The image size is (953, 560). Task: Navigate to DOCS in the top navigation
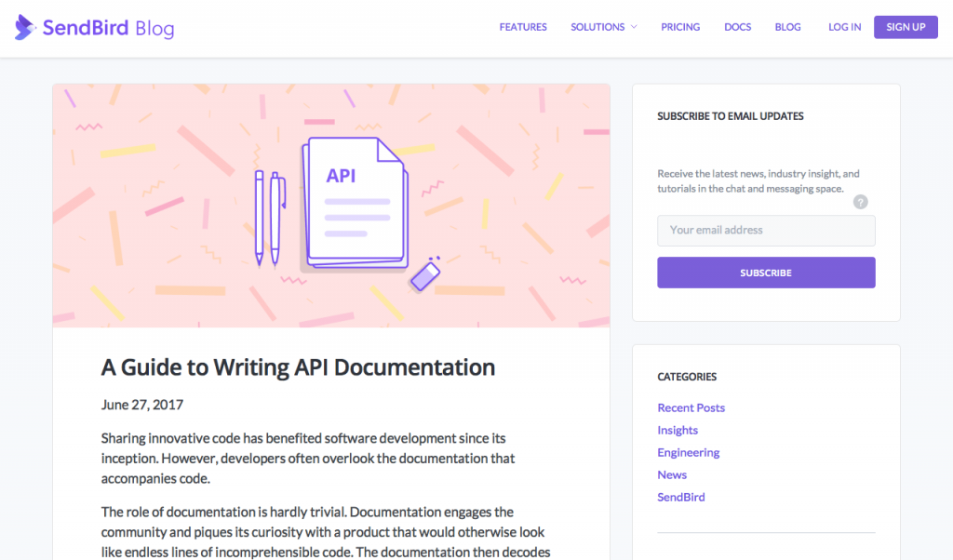737,27
